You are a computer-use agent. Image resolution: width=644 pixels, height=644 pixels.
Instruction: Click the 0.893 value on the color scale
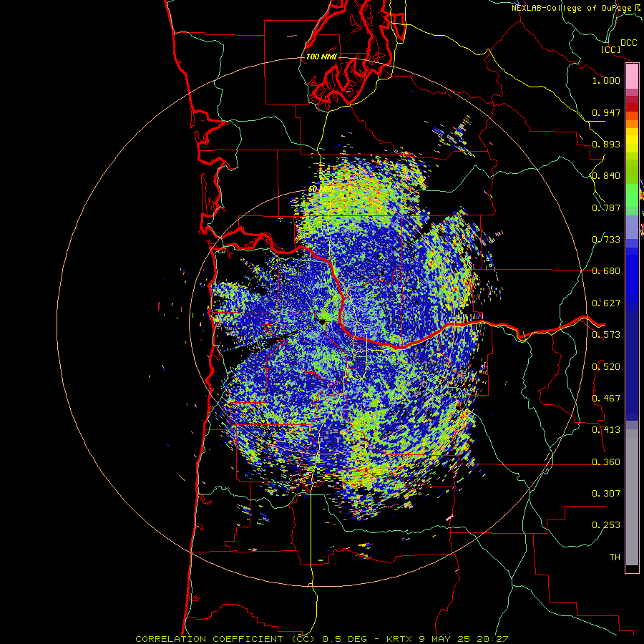(606, 144)
